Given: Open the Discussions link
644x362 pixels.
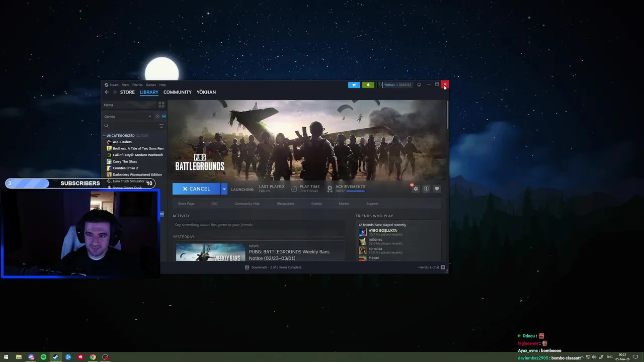Looking at the screenshot, I should click(x=285, y=204).
